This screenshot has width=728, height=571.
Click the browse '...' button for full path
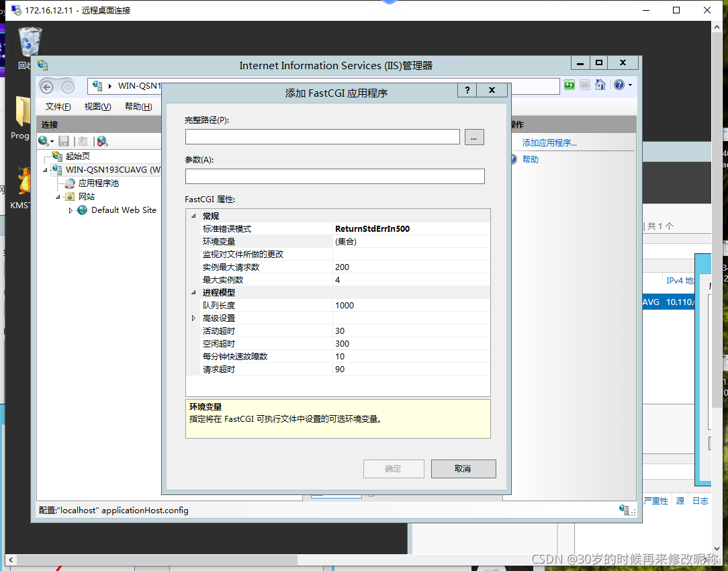474,137
